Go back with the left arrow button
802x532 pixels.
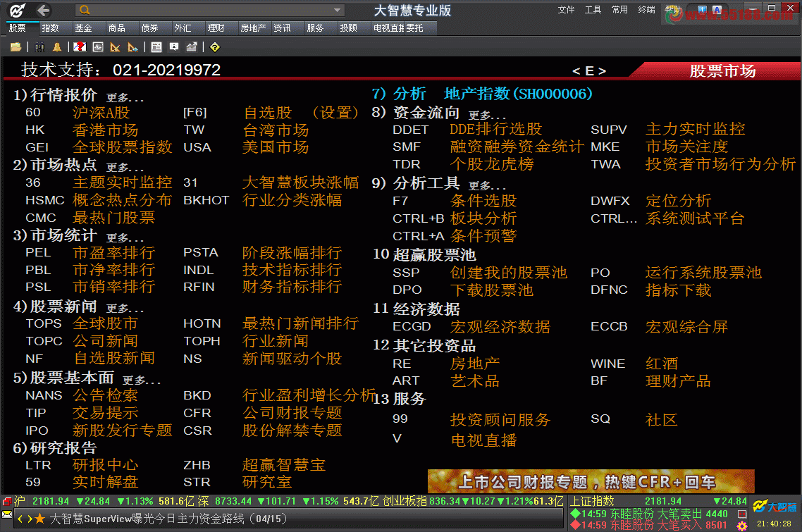44,10
